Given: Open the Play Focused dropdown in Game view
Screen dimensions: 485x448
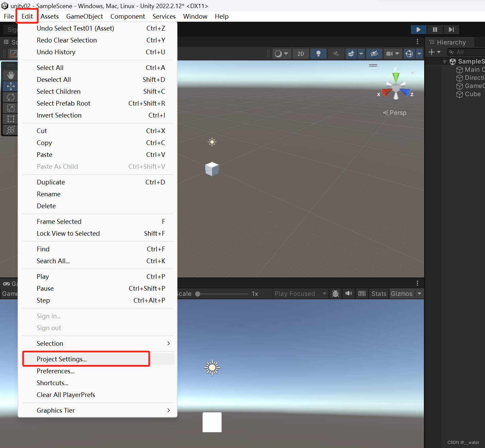Looking at the screenshot, I should [300, 293].
